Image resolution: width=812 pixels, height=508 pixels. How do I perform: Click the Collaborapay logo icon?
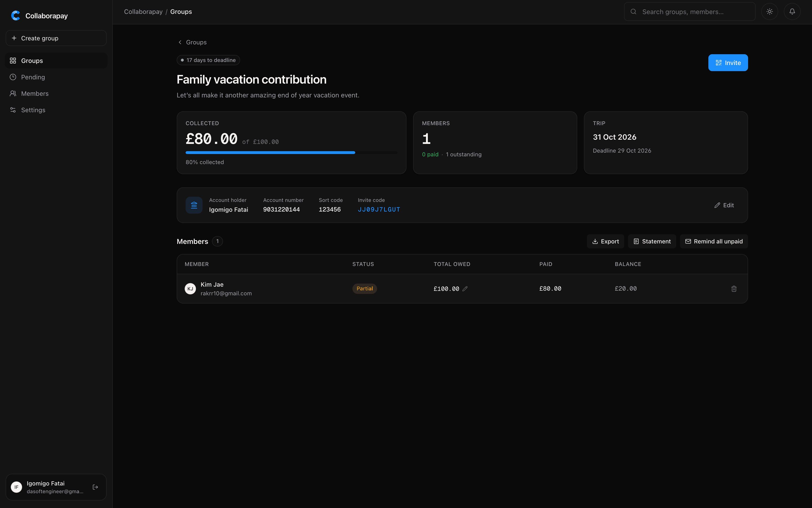tap(16, 15)
